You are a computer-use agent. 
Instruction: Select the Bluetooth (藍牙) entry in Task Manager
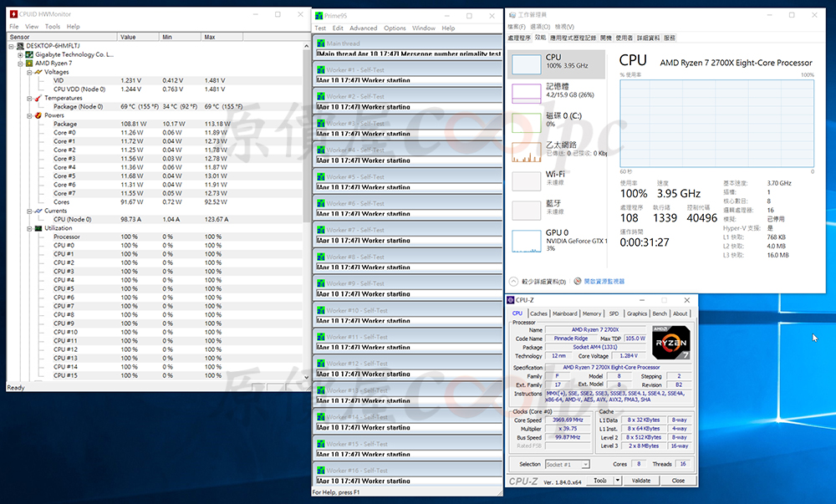[x=558, y=211]
